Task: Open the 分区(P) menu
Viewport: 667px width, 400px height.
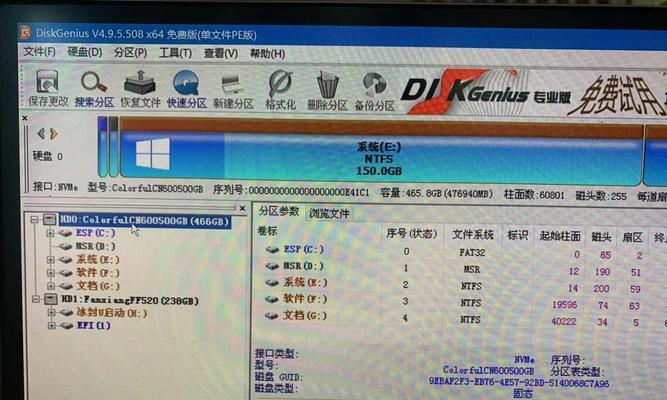Action: point(130,53)
